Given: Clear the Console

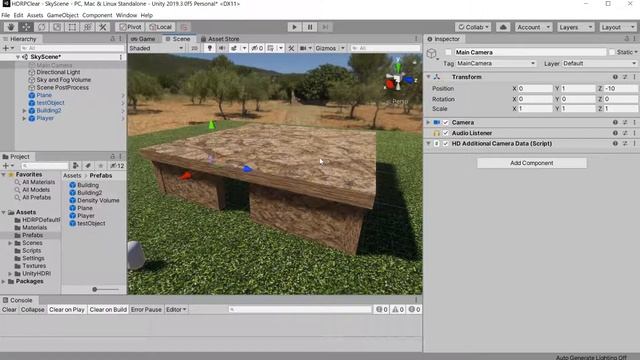Looking at the screenshot, I should click(x=9, y=309).
